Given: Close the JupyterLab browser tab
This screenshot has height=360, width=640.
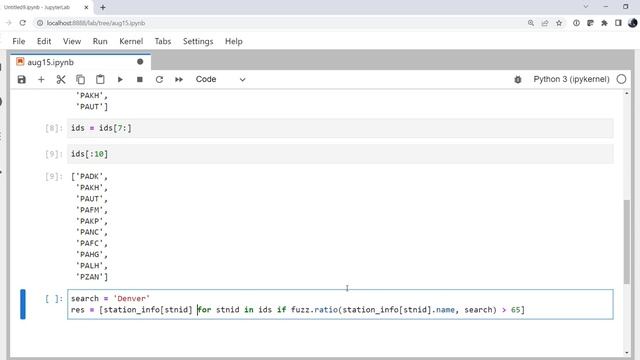Looking at the screenshot, I should [x=86, y=7].
